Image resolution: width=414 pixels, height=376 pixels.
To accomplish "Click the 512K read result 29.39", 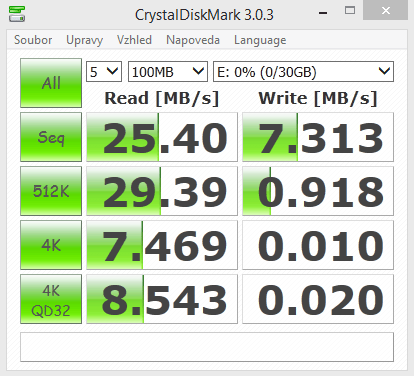I will (162, 191).
